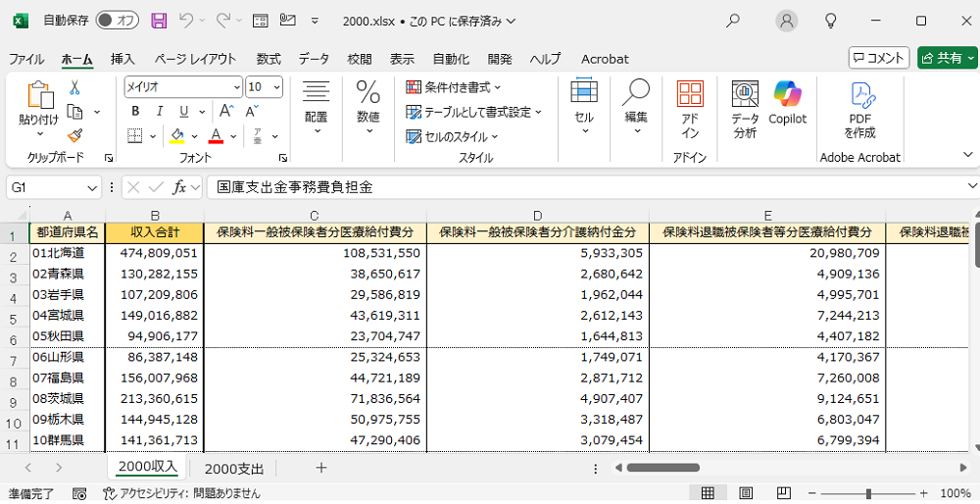The height and width of the screenshot is (504, 980).
Task: Switch to the データ tab
Action: (314, 59)
